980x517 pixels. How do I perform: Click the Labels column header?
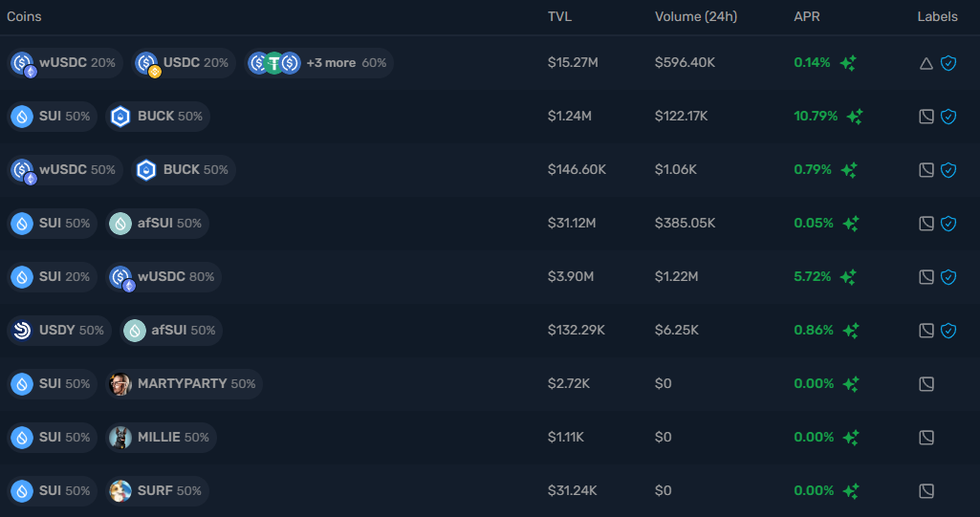(x=937, y=17)
